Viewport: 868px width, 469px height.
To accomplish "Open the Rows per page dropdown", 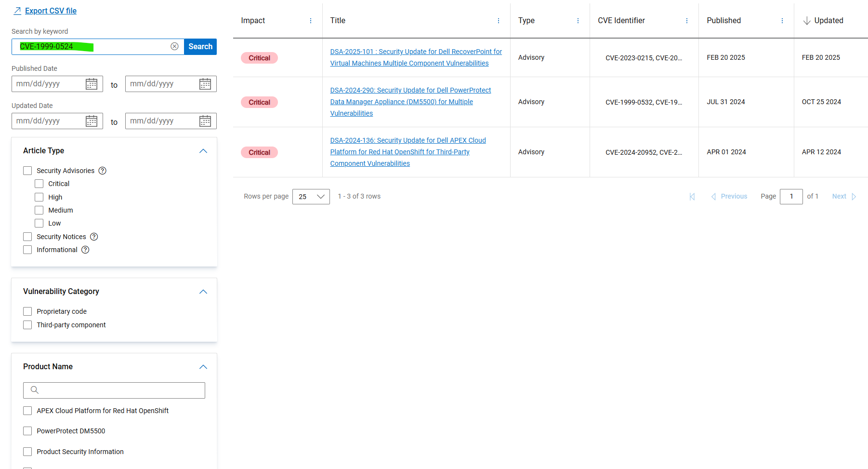I will [x=311, y=197].
